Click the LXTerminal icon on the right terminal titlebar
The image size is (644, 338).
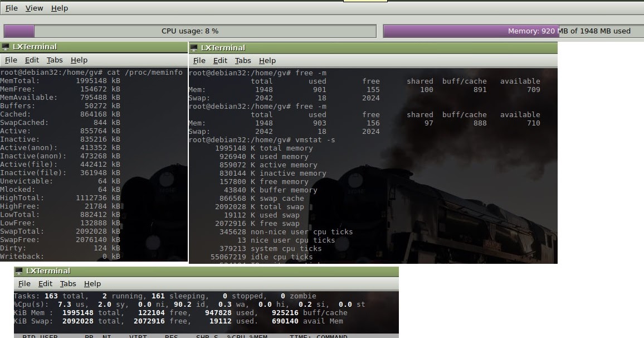click(193, 47)
